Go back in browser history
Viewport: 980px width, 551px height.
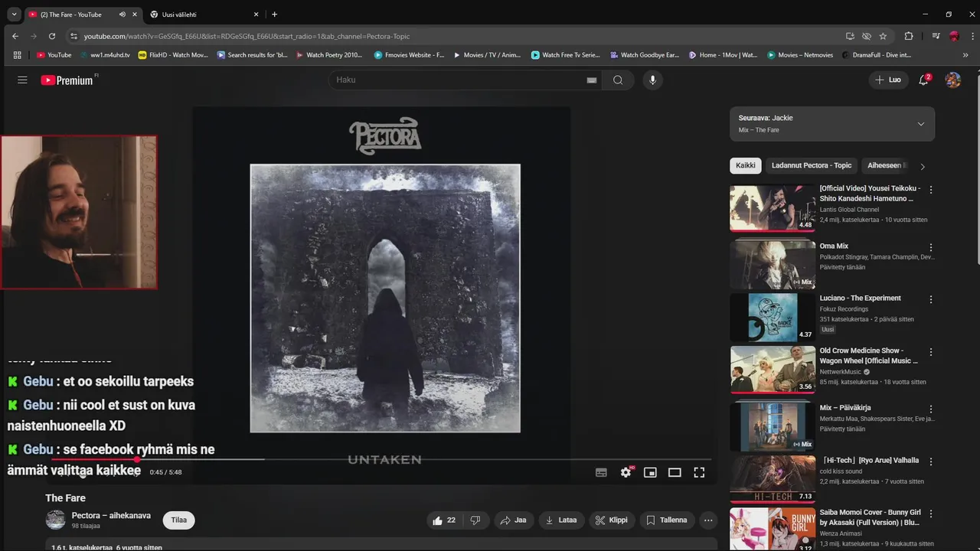click(x=15, y=36)
